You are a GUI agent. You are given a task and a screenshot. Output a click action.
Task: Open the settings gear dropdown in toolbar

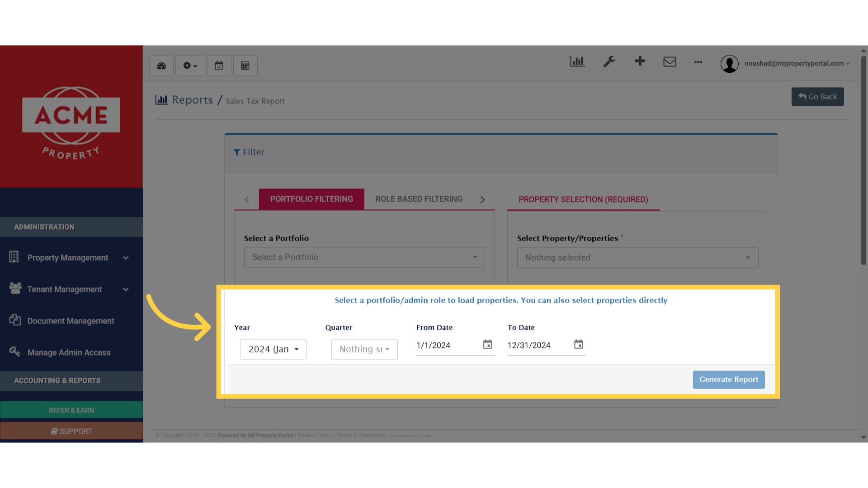pyautogui.click(x=190, y=66)
